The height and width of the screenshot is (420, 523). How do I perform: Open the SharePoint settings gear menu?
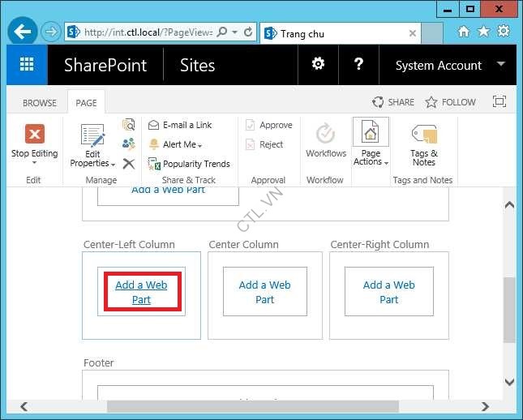319,65
